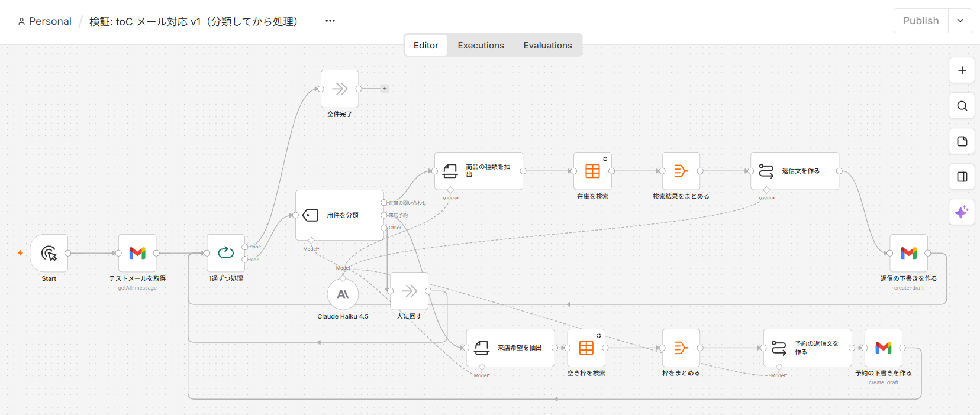Click the plus connector after 全件完了
This screenshot has height=415, width=980.
pyautogui.click(x=385, y=89)
